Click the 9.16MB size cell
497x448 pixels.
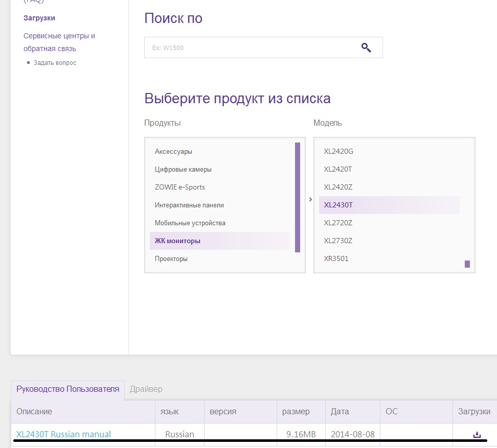click(301, 434)
